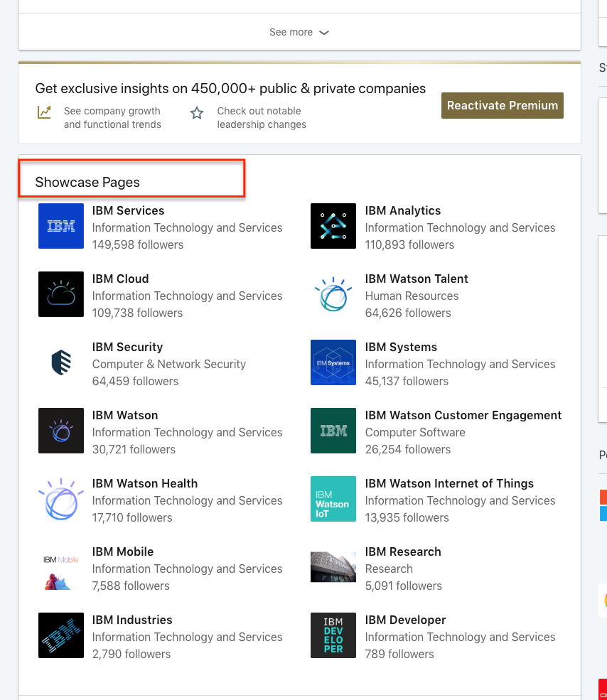
Task: Visit the IBM Watson Talent page
Action: click(417, 279)
